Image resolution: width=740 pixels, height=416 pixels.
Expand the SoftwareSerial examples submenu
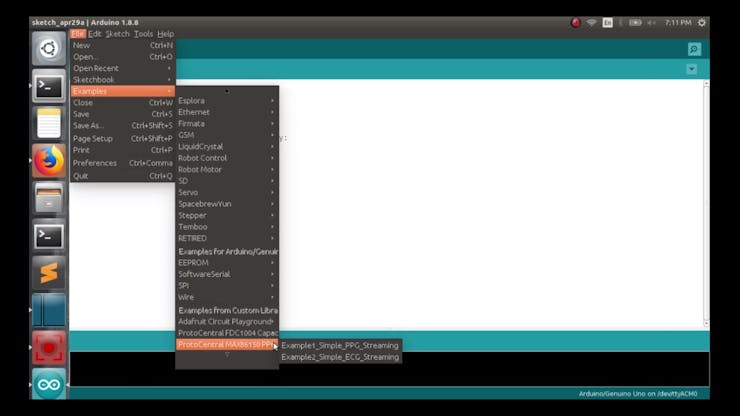(227, 274)
